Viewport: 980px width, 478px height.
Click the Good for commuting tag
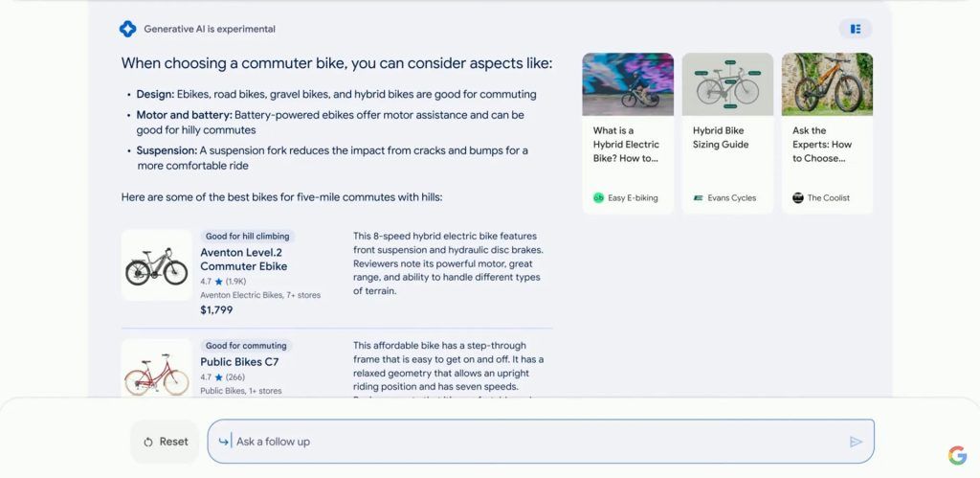coord(246,346)
